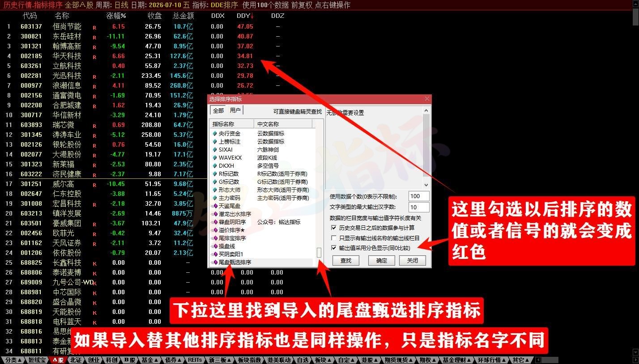Select the G标记数 indicator icon
The image size is (639, 364).
pos(215,182)
